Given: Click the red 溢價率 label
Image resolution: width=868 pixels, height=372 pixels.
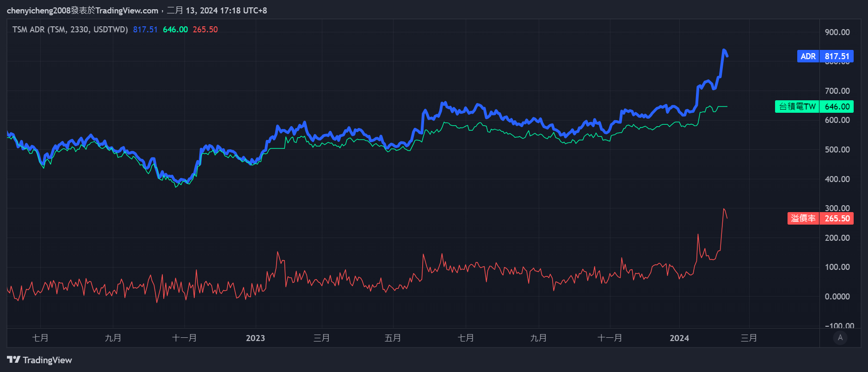Looking at the screenshot, I should (803, 219).
